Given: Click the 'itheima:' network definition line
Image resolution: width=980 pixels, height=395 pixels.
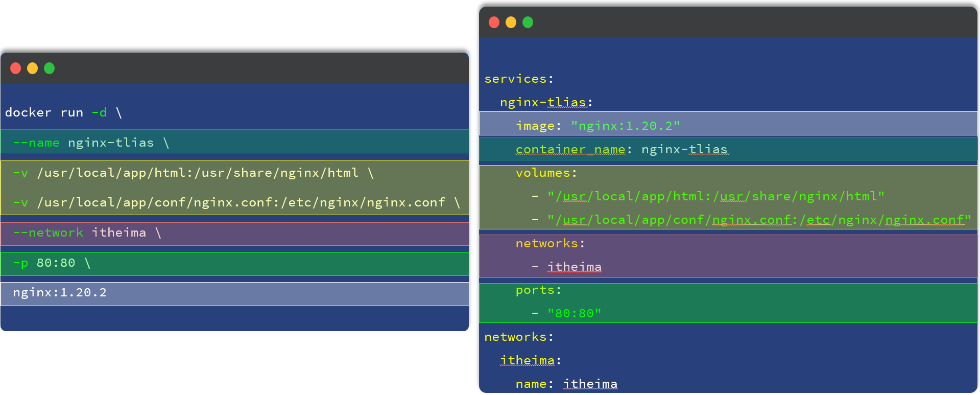Looking at the screenshot, I should [531, 360].
